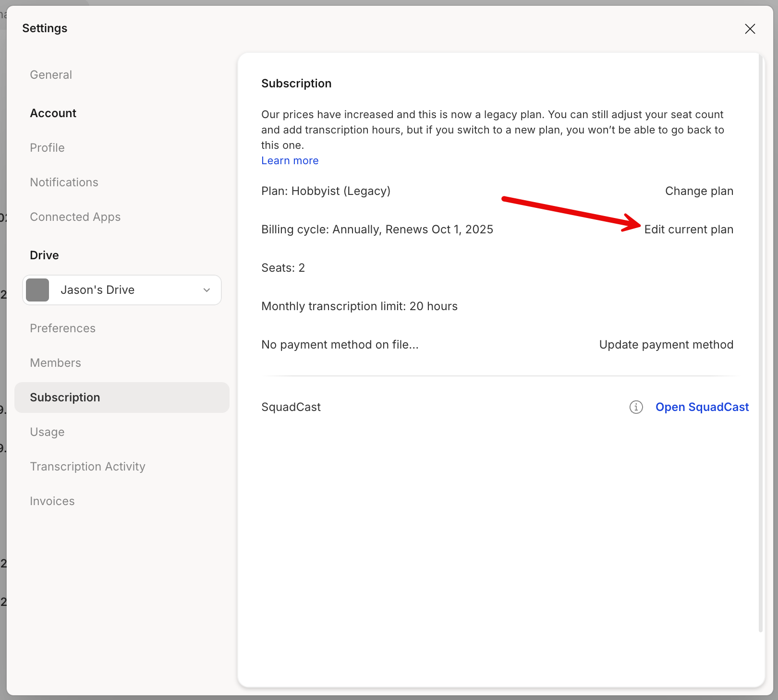Close the Settings dialog

pyautogui.click(x=750, y=29)
